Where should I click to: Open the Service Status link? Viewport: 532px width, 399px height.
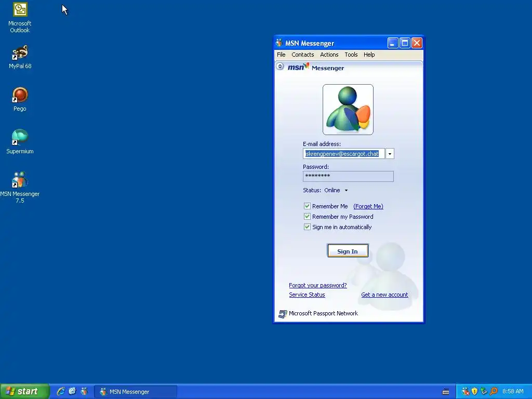[x=307, y=295]
